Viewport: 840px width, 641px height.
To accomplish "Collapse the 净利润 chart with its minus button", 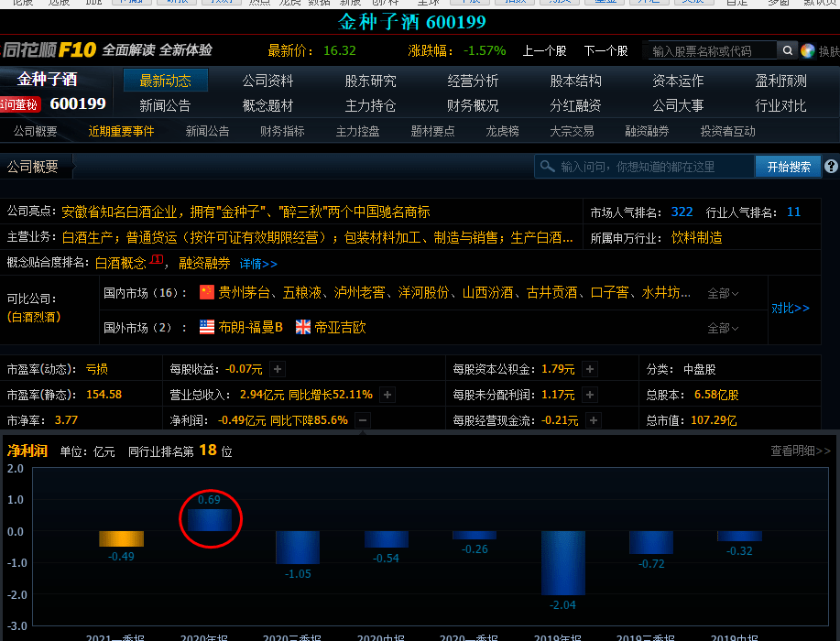I will click(x=363, y=420).
